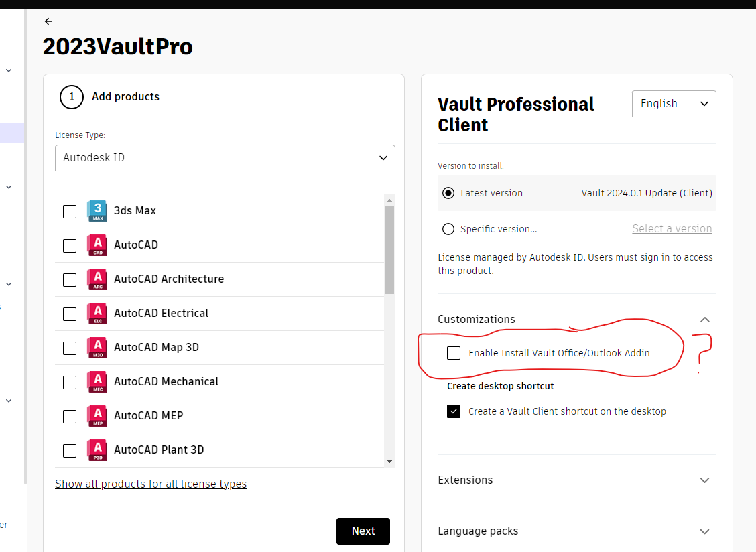The width and height of the screenshot is (756, 552).
Task: Select the Specific version radio button
Action: point(448,228)
